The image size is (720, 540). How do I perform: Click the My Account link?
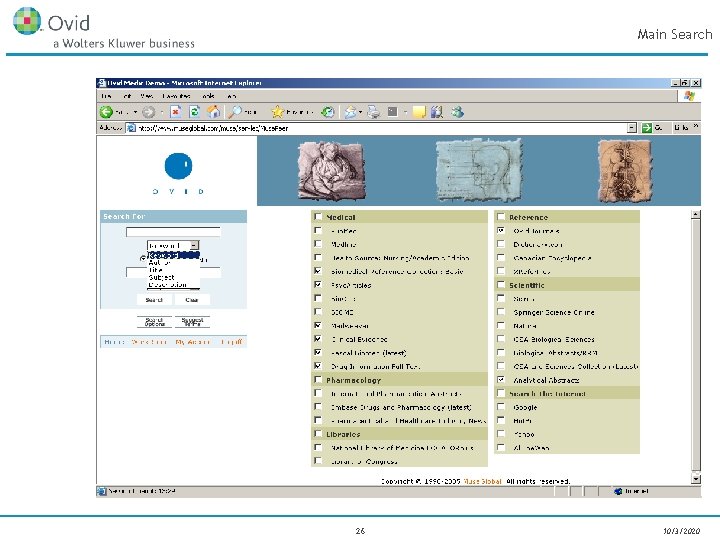tap(192, 342)
